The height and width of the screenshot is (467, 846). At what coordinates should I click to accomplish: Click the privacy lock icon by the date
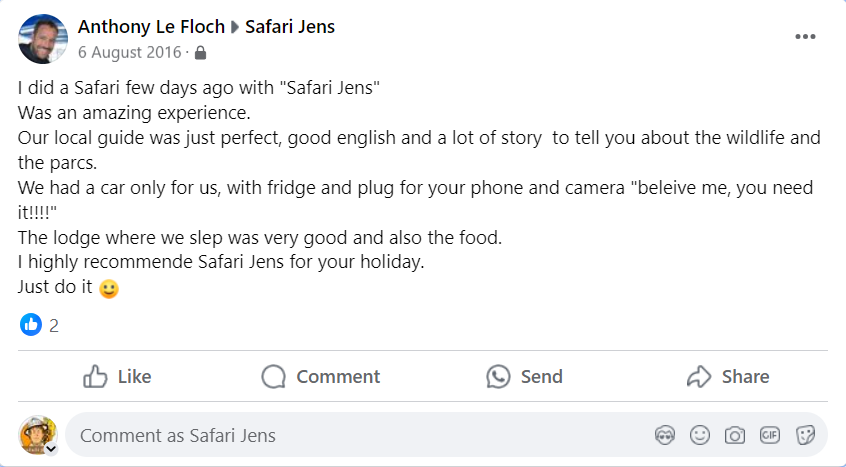[x=201, y=52]
